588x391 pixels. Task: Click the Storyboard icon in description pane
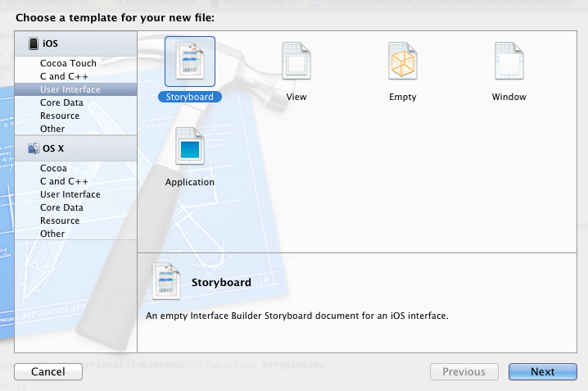pos(166,281)
